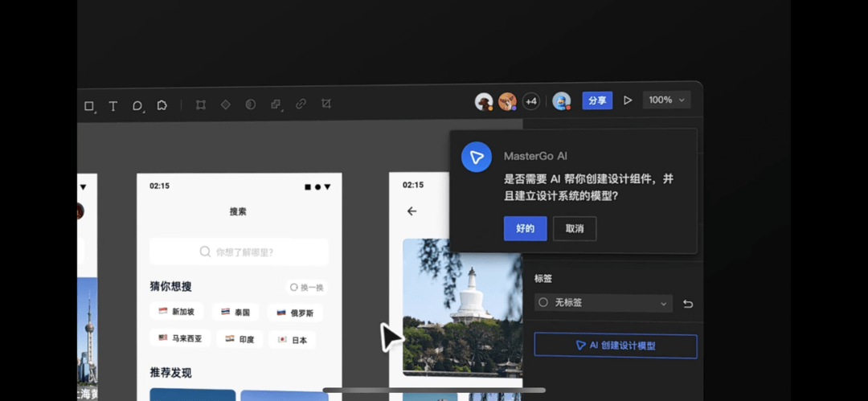Select the Text tool
868x401 pixels.
point(113,106)
